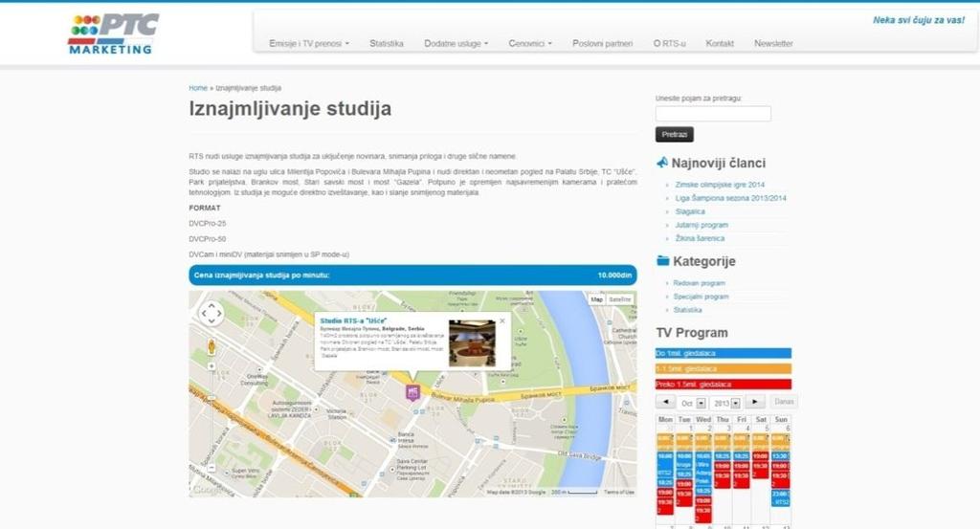Open Žikina šarenica article link

(x=700, y=238)
